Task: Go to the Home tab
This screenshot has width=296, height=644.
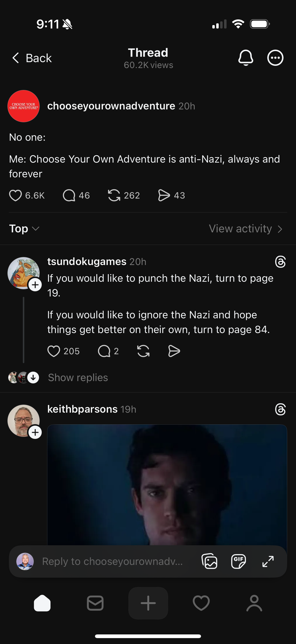Action: (x=42, y=603)
